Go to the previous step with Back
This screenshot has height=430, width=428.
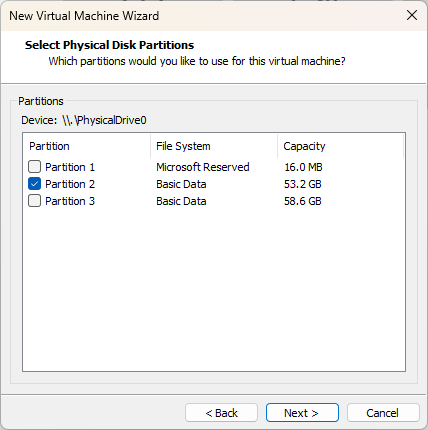[222, 413]
